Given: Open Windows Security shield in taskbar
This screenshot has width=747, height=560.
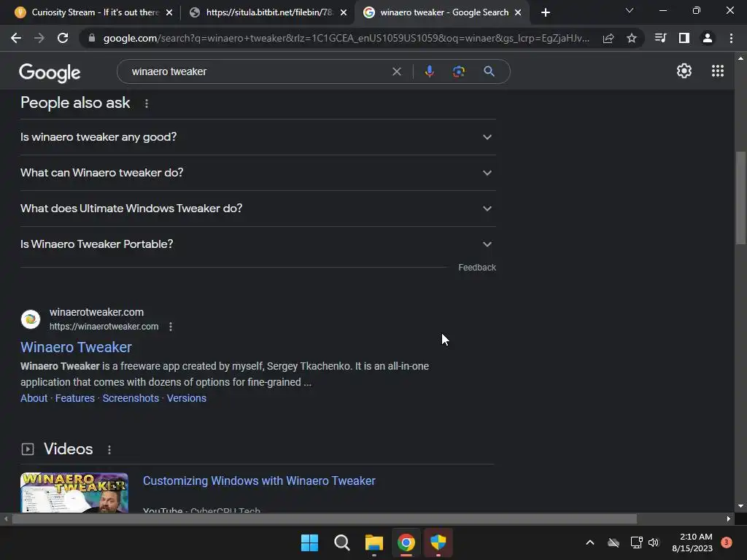Looking at the screenshot, I should point(438,542).
